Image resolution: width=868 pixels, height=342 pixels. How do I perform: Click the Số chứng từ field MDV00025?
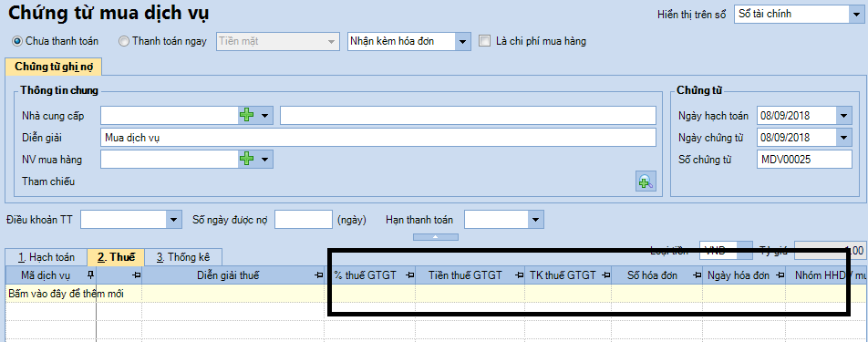pyautogui.click(x=804, y=160)
